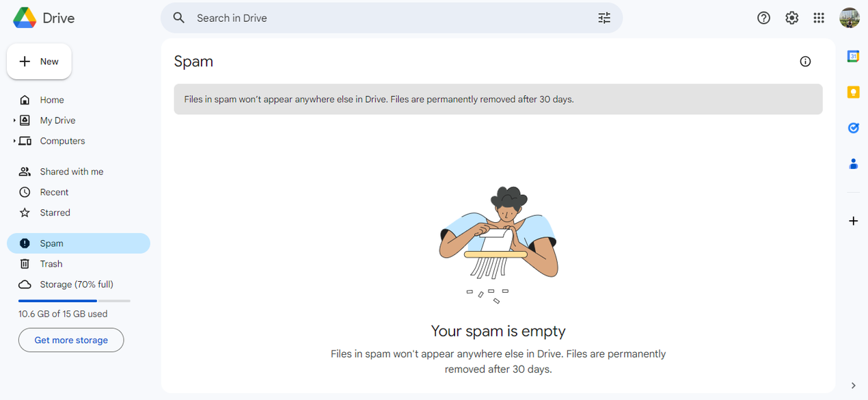Click Get more storage button

tap(71, 340)
